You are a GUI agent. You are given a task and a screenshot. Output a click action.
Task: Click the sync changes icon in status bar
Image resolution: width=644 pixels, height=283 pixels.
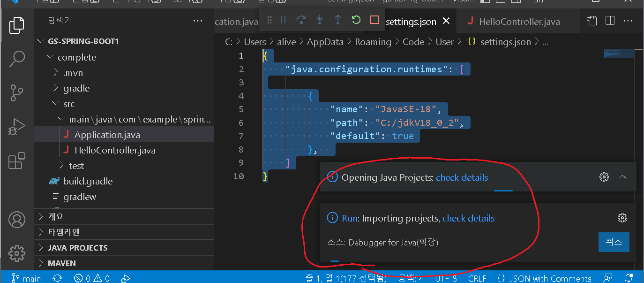pyautogui.click(x=57, y=278)
